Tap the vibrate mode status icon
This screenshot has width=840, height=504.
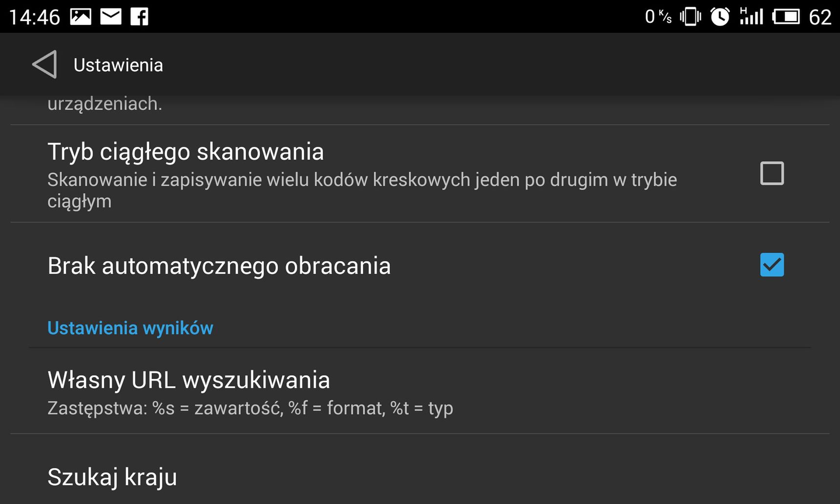click(690, 17)
